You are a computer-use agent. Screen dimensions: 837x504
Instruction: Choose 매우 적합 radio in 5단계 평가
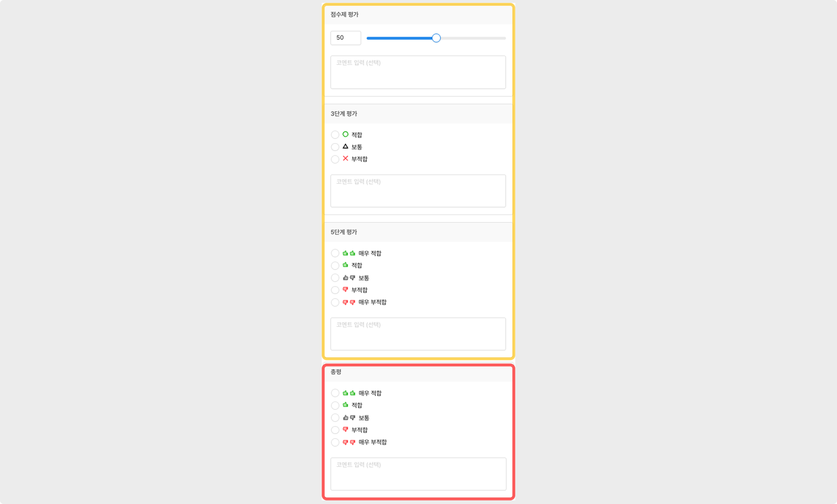click(x=335, y=253)
